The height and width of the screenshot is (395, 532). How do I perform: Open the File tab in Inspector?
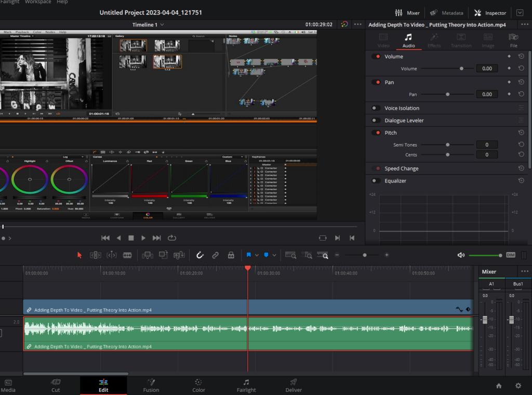[x=514, y=41]
